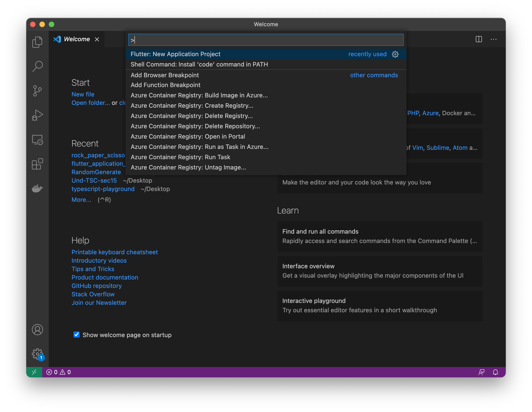The height and width of the screenshot is (412, 532).
Task: Click the Vim keymap link
Action: pos(417,147)
